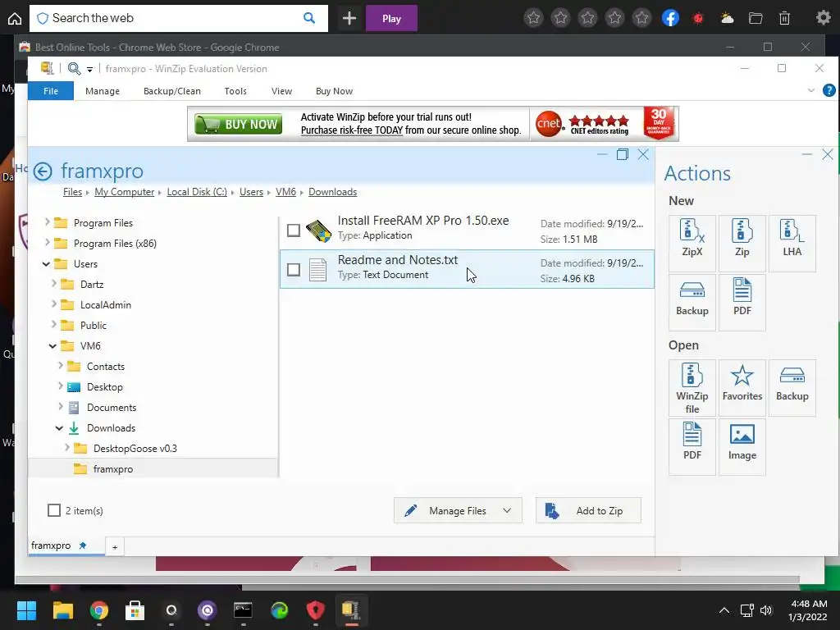Open a PDF under Open section

tap(692, 447)
